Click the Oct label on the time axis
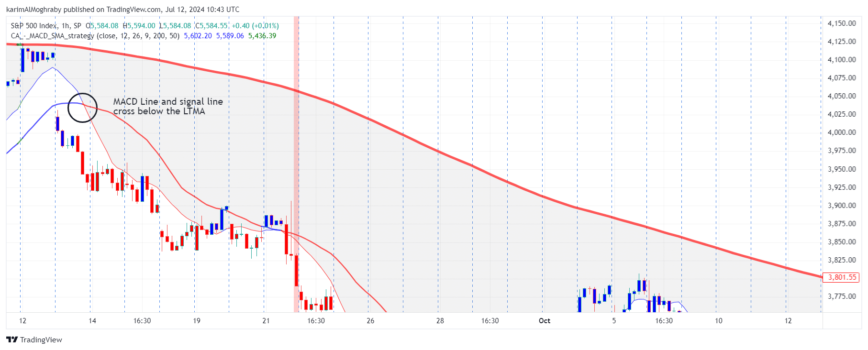 545,321
